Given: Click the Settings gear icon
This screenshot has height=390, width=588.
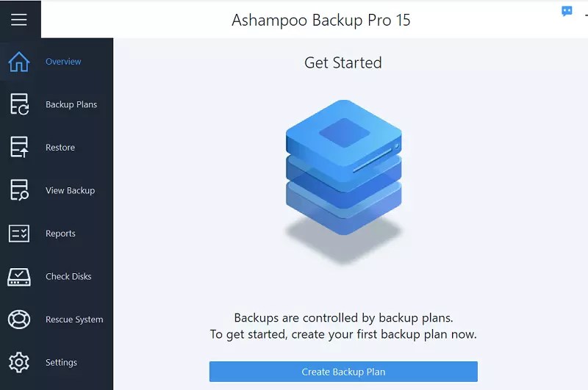Looking at the screenshot, I should [x=19, y=362].
